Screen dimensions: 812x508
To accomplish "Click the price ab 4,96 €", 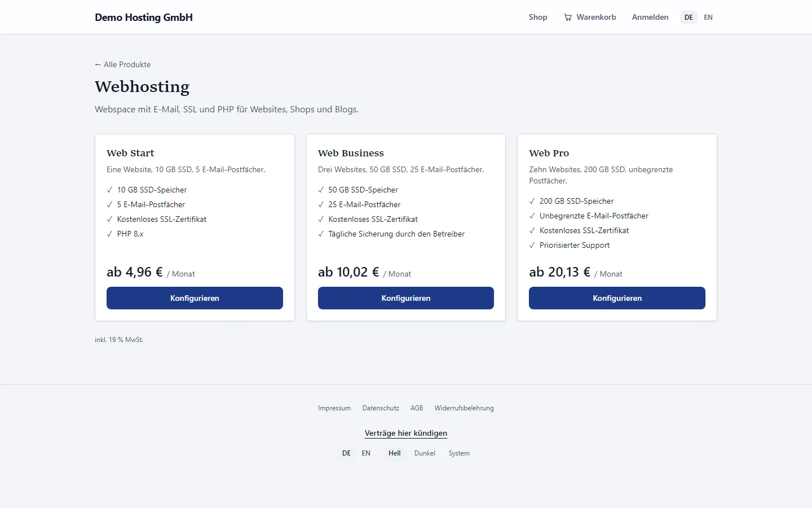I will tap(135, 272).
